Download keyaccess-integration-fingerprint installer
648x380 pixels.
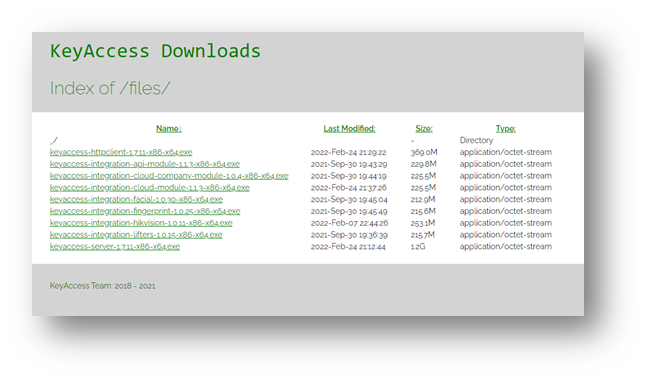coord(145,211)
